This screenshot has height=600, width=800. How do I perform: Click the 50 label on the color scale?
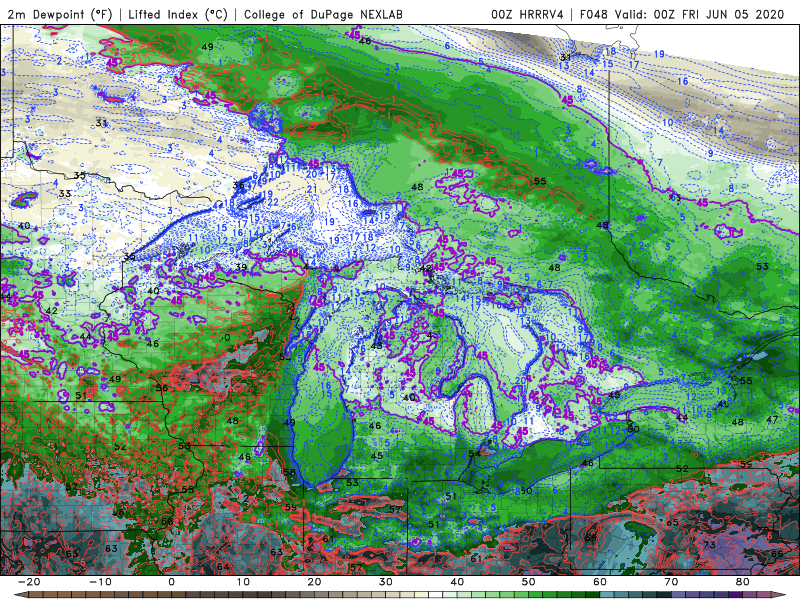pyautogui.click(x=529, y=582)
